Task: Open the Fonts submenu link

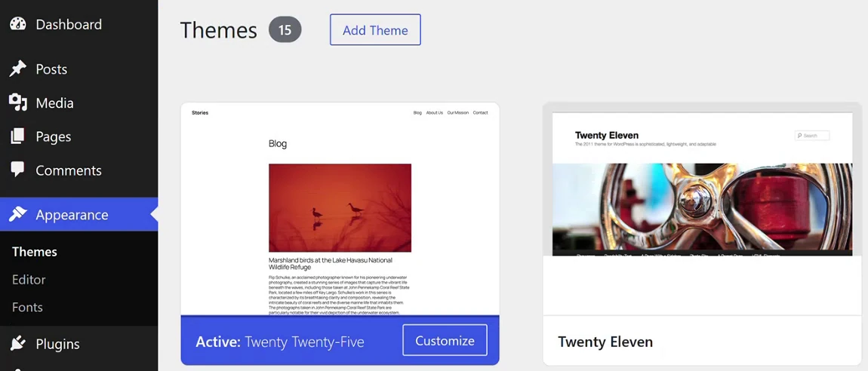Action: pos(27,307)
